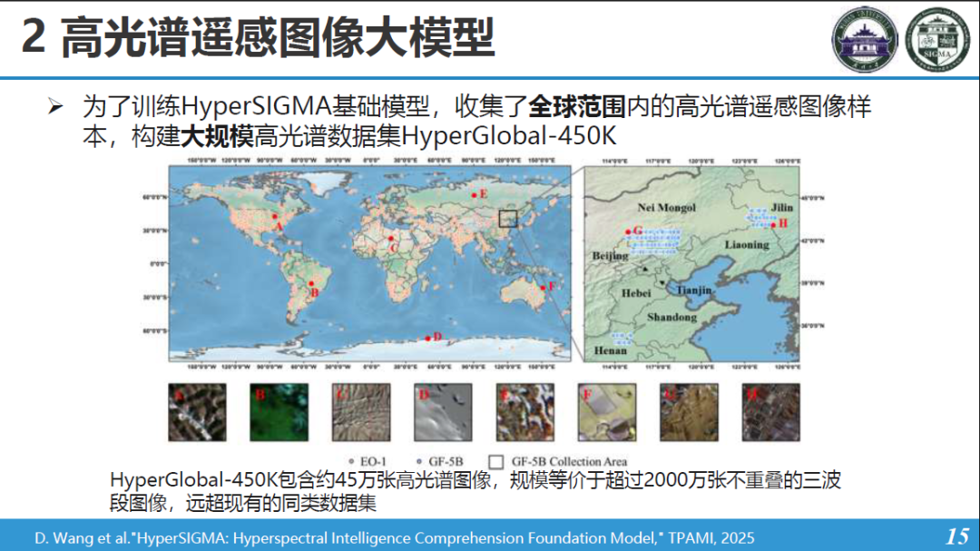
Task: Open sample thumbnail E
Action: coord(525,412)
